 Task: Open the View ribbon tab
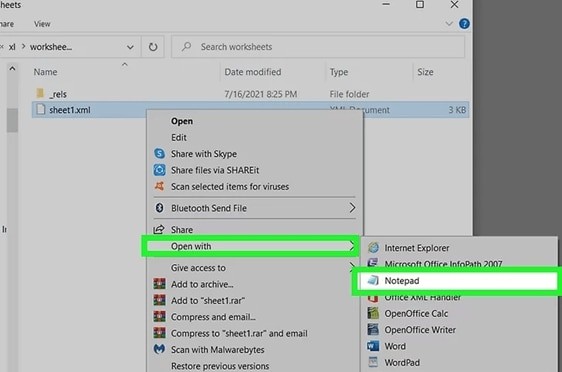(42, 24)
